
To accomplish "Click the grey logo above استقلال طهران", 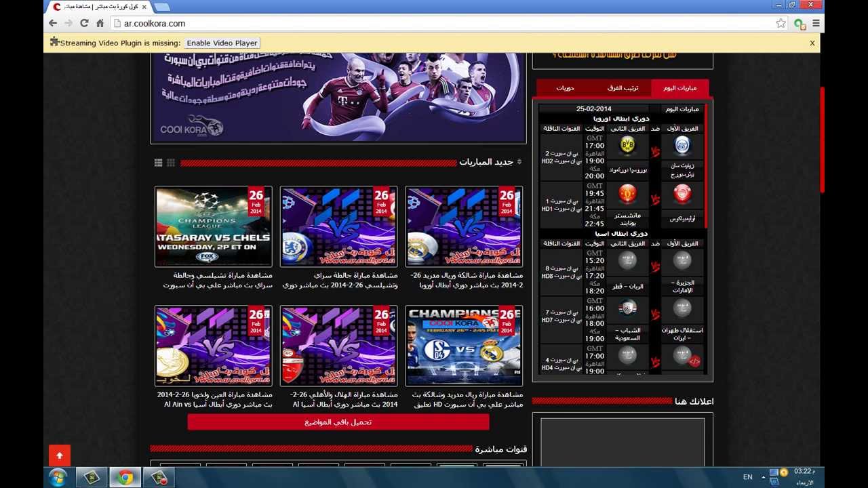I will 682,308.
